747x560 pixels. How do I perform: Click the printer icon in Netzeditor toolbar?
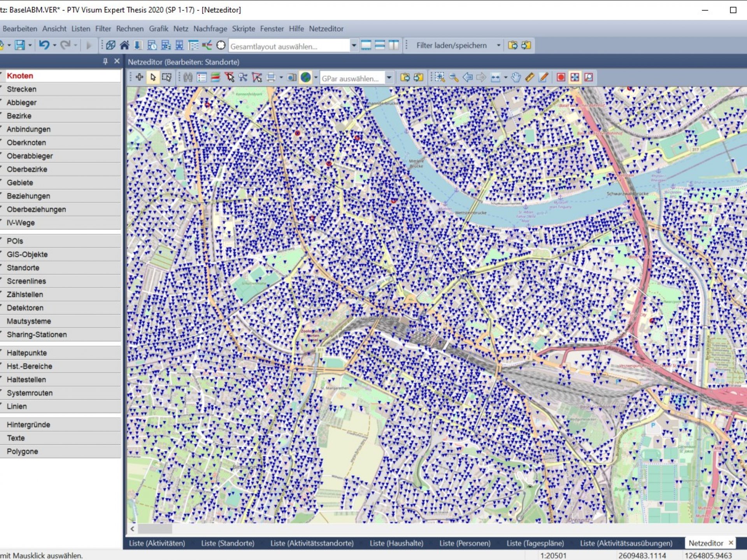271,77
